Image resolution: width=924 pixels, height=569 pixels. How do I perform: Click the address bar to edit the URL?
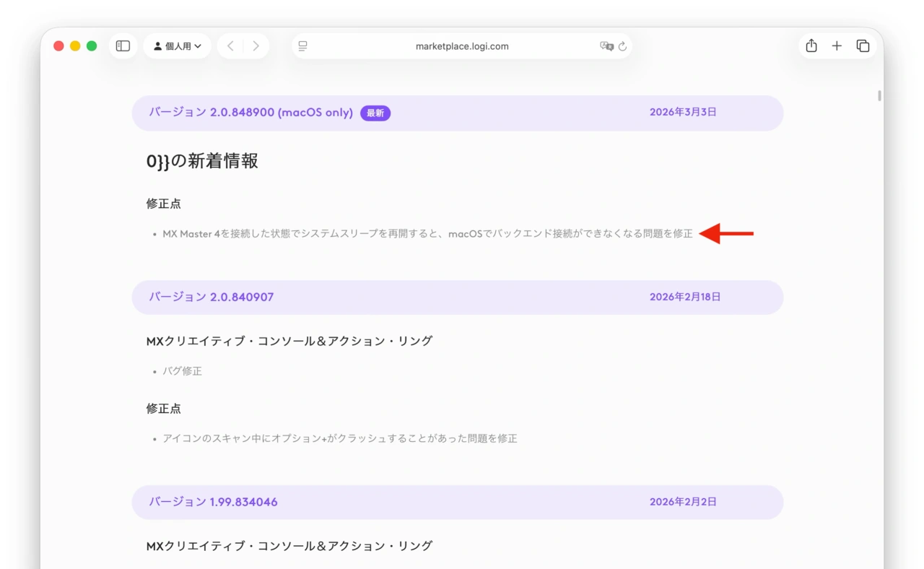tap(461, 45)
